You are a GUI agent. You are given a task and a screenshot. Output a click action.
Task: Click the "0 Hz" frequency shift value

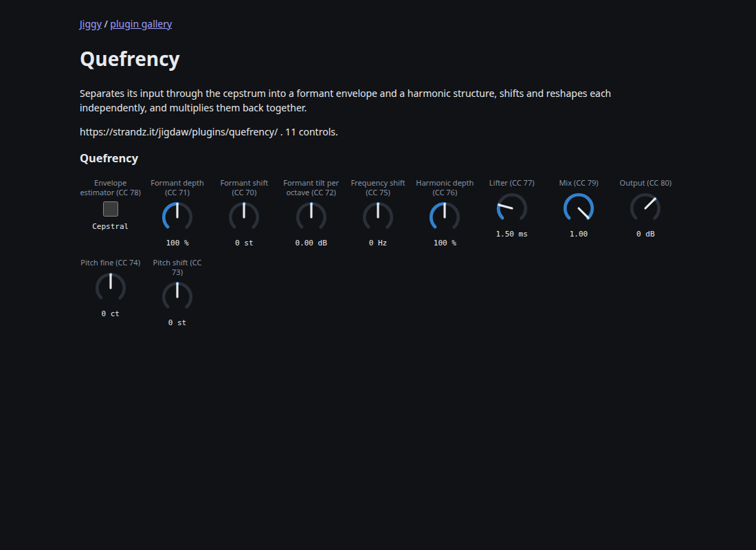[378, 243]
